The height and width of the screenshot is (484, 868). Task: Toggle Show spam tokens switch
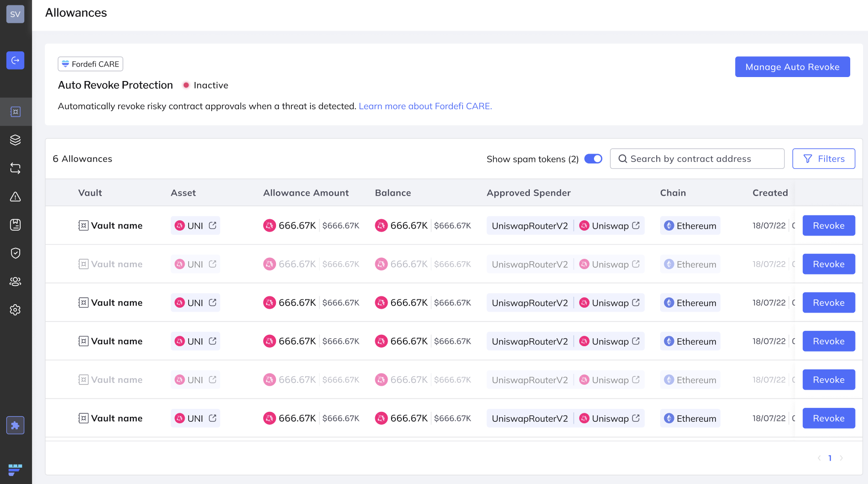(593, 159)
